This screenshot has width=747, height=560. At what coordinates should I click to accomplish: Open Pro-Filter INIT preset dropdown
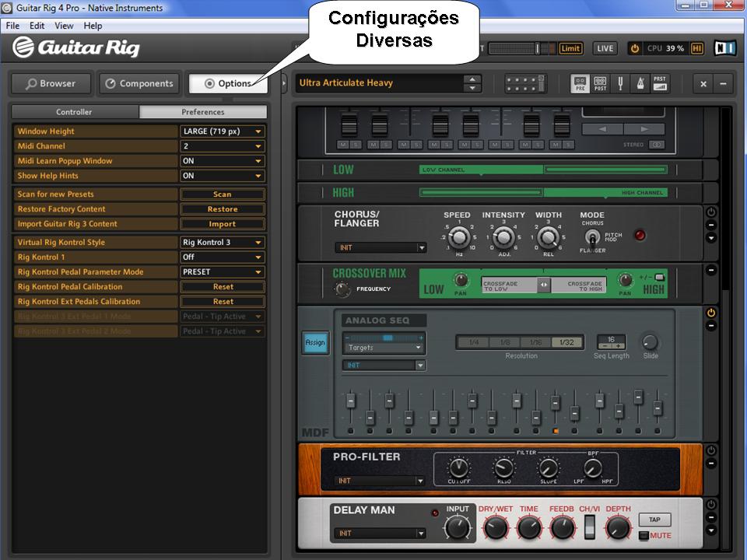(379, 481)
